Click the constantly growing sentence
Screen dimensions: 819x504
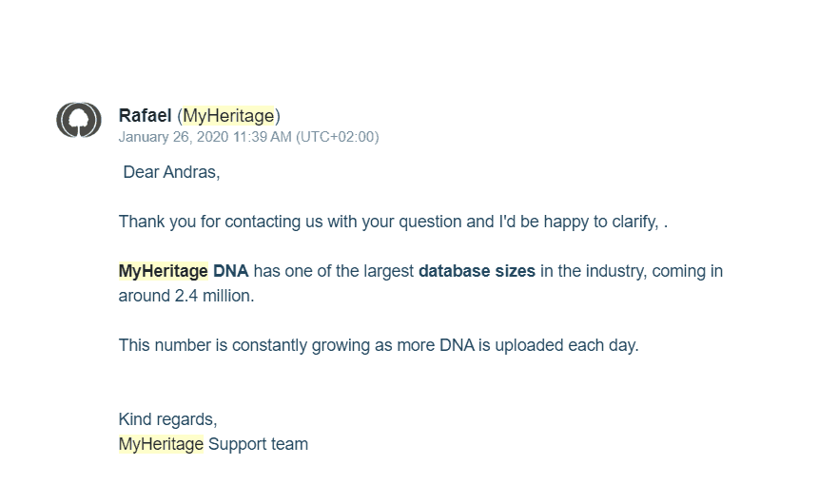pyautogui.click(x=379, y=345)
